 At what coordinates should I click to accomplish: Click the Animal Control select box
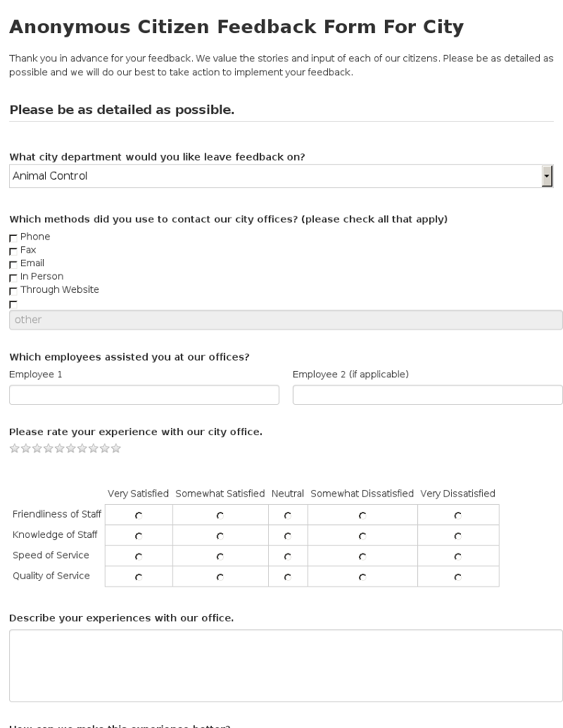pyautogui.click(x=281, y=176)
